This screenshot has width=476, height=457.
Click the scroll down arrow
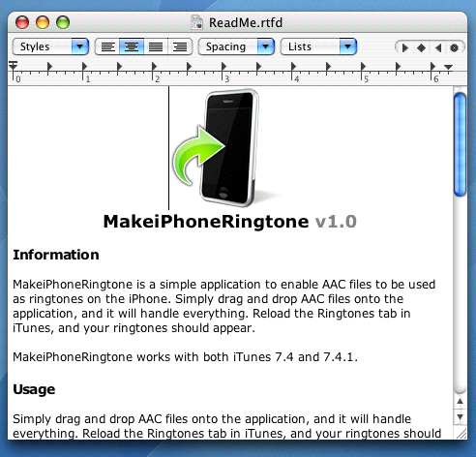pos(460,416)
